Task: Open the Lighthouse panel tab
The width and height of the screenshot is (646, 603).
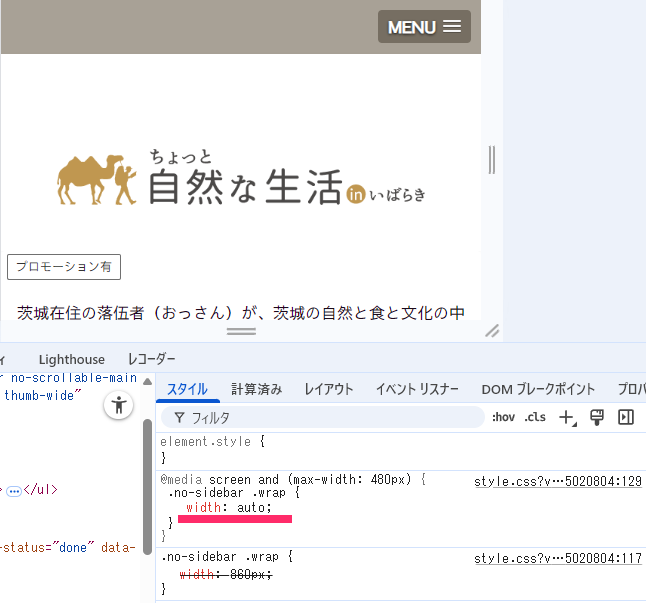Action: (x=71, y=359)
